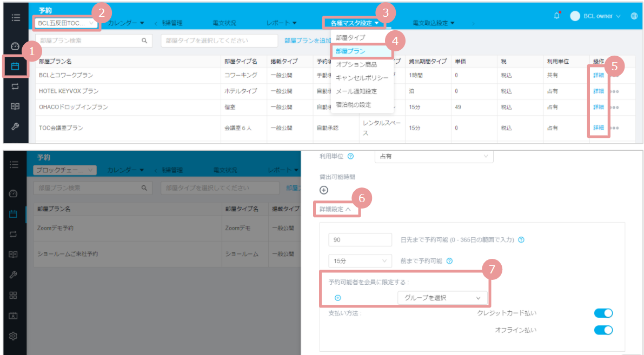Open ブロックチェー facility dropdown in lower screenshot
The height and width of the screenshot is (355, 644).
point(65,170)
